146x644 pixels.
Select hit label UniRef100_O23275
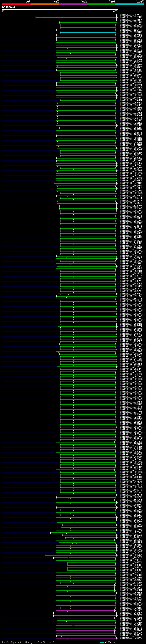point(131,72)
